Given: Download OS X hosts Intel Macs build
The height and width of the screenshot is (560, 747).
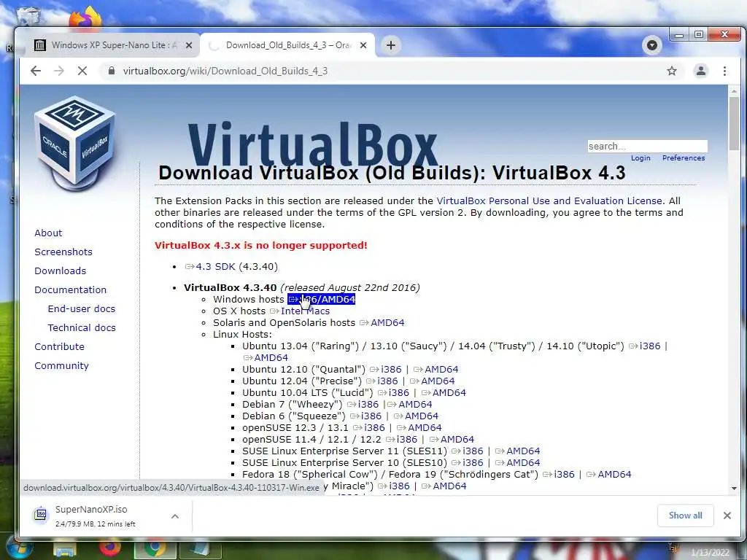Looking at the screenshot, I should coord(300,311).
